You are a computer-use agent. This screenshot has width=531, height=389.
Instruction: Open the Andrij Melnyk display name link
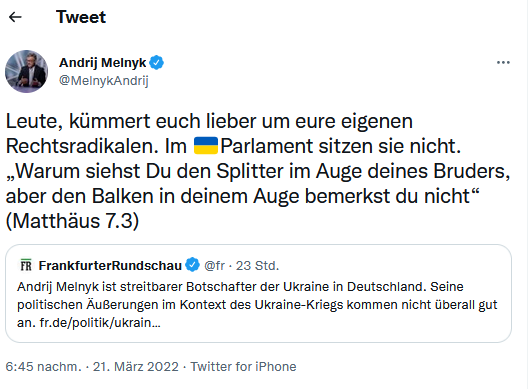click(x=103, y=63)
